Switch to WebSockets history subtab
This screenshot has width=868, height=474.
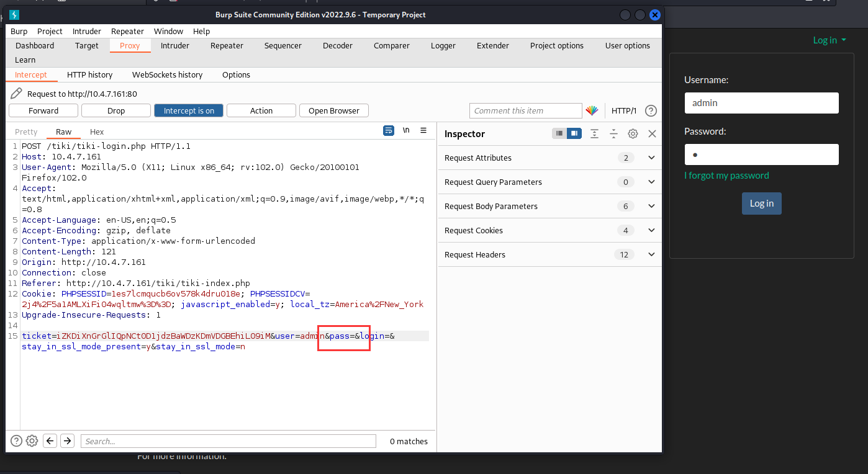point(168,74)
